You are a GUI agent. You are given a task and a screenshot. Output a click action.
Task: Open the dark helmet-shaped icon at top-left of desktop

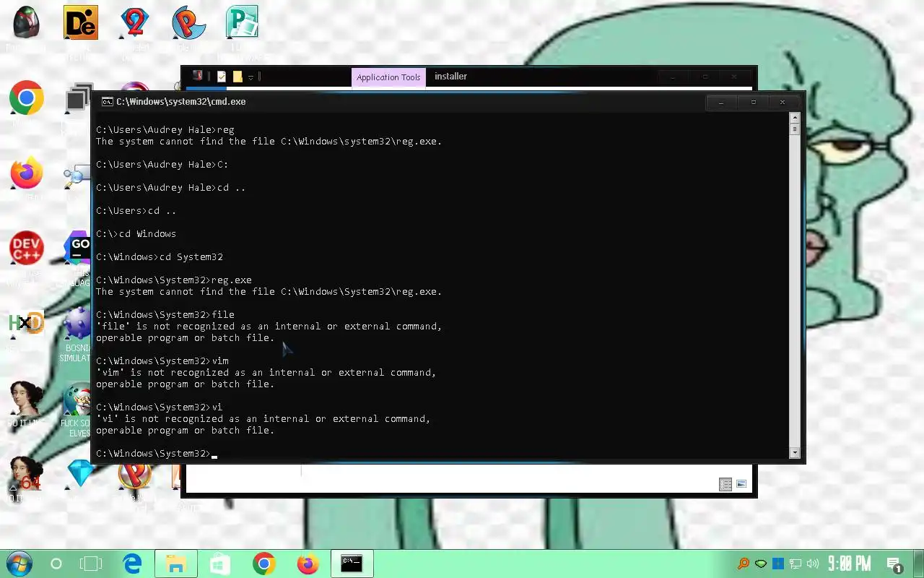(27, 22)
